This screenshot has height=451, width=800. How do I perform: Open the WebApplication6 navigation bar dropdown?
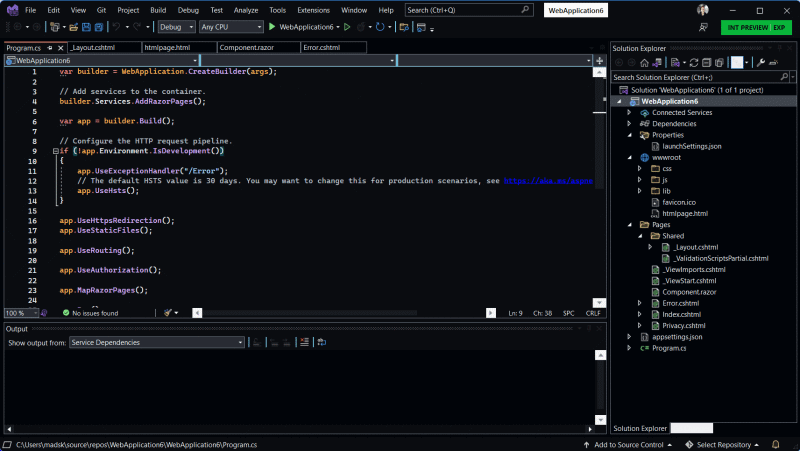click(101, 60)
